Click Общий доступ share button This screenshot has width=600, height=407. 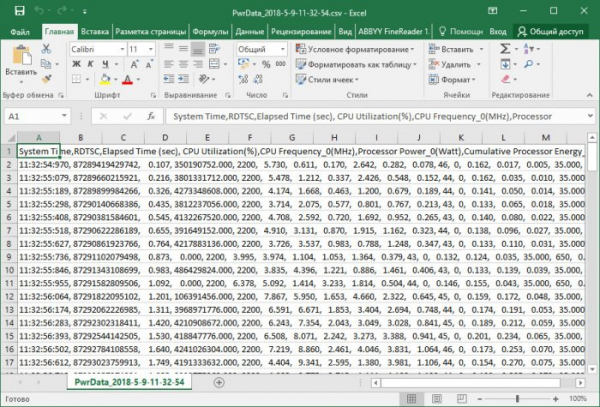[551, 31]
